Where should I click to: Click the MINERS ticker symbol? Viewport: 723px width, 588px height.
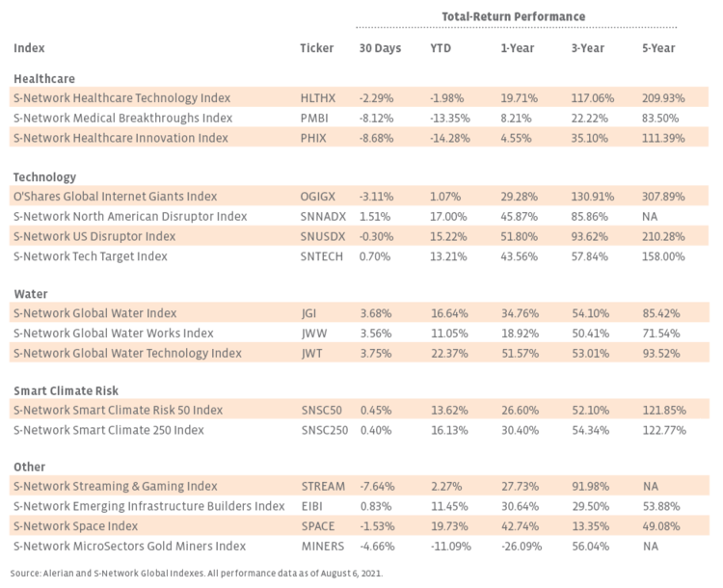pyautogui.click(x=321, y=546)
